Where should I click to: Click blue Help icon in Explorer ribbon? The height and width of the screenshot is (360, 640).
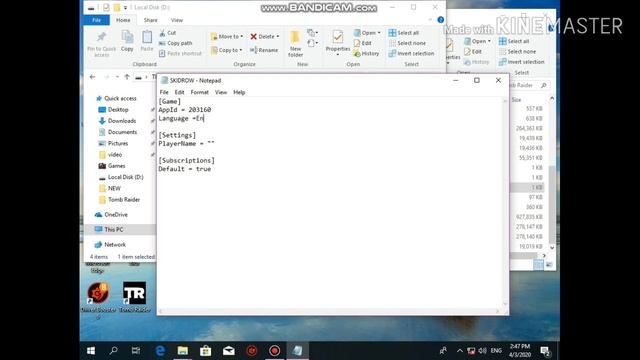coord(440,20)
